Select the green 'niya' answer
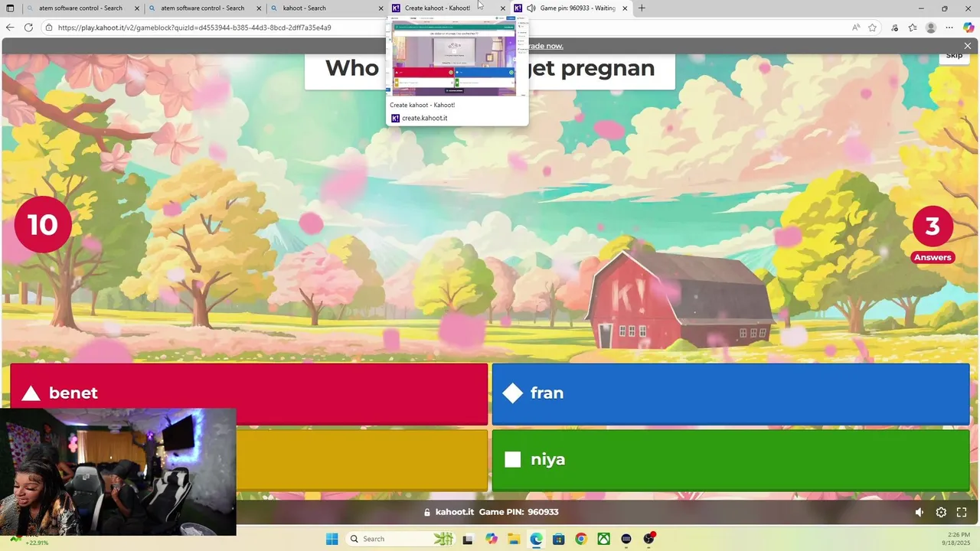Image resolution: width=980 pixels, height=551 pixels. click(x=730, y=460)
